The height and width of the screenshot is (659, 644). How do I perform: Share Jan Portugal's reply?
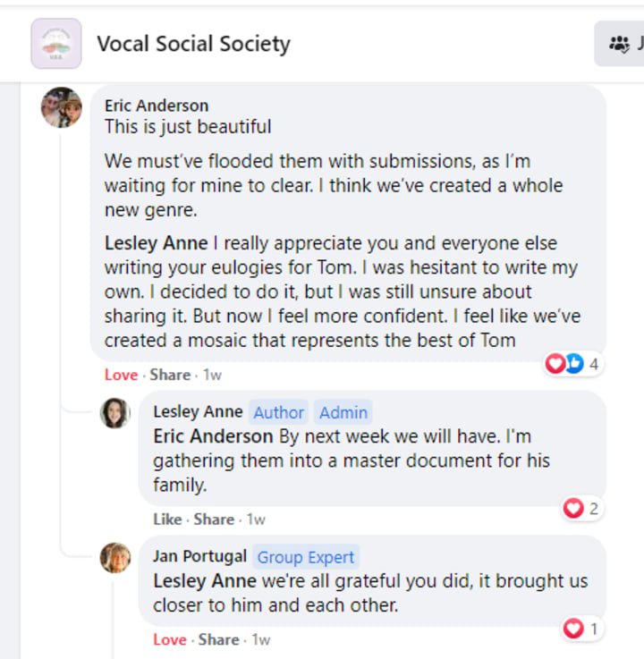(218, 639)
